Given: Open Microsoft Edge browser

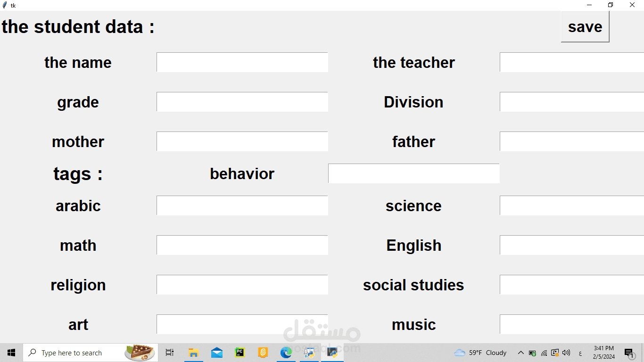Looking at the screenshot, I should click(286, 353).
